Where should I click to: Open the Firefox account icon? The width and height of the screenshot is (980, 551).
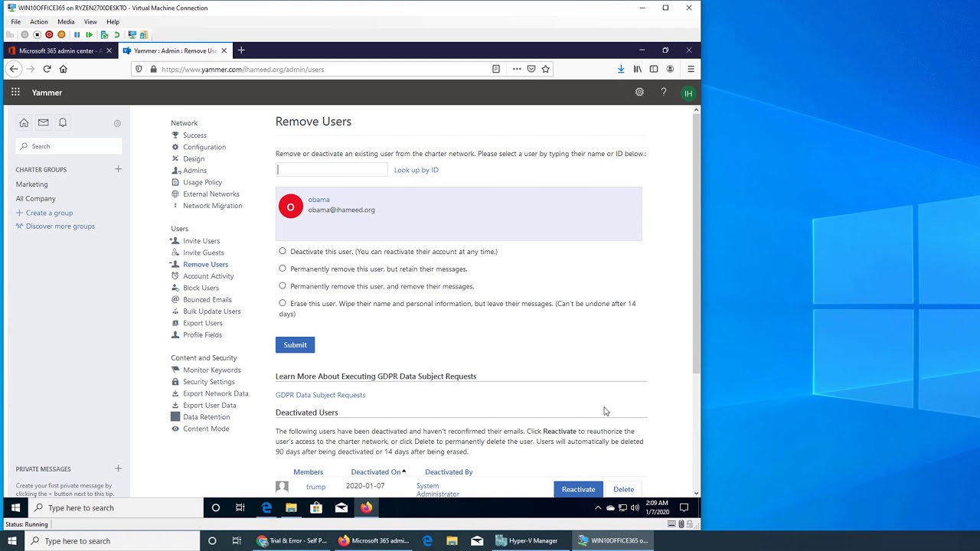tap(670, 69)
